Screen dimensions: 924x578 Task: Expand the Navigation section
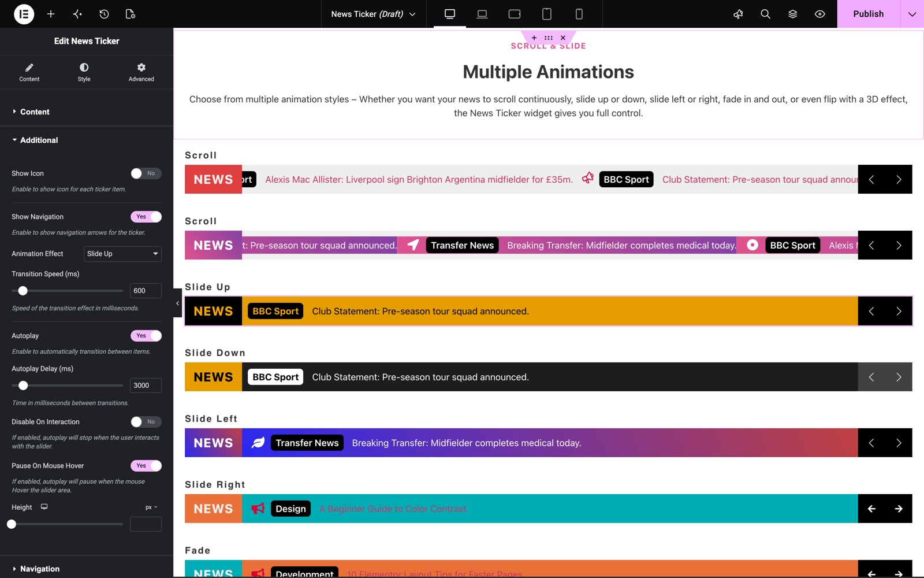[x=87, y=569]
